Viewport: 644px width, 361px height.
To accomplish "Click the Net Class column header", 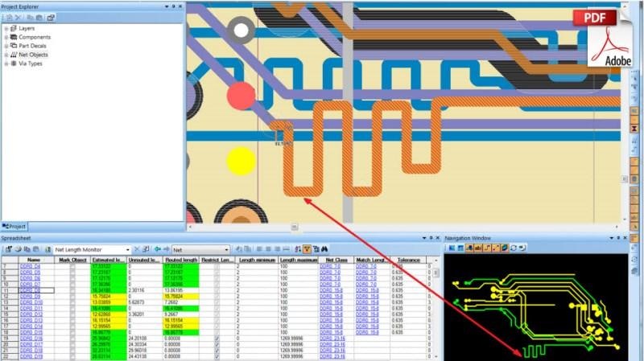I will tap(336, 260).
